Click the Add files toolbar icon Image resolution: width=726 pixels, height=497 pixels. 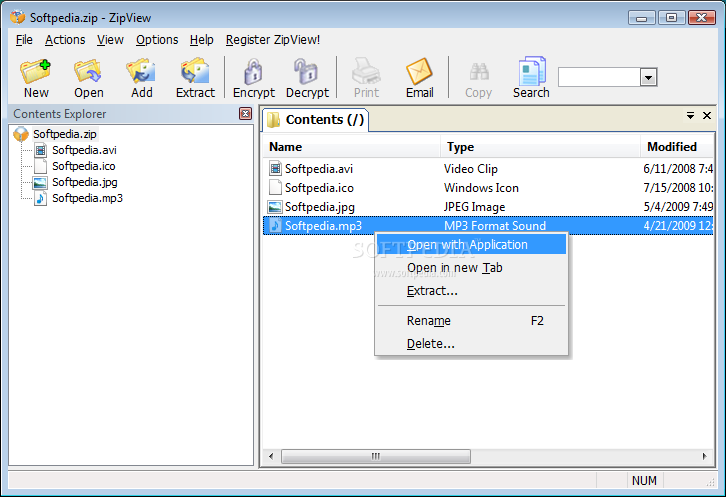tap(141, 71)
